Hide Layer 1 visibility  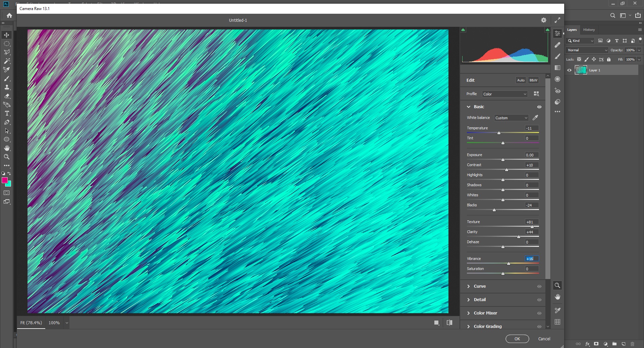pos(569,70)
